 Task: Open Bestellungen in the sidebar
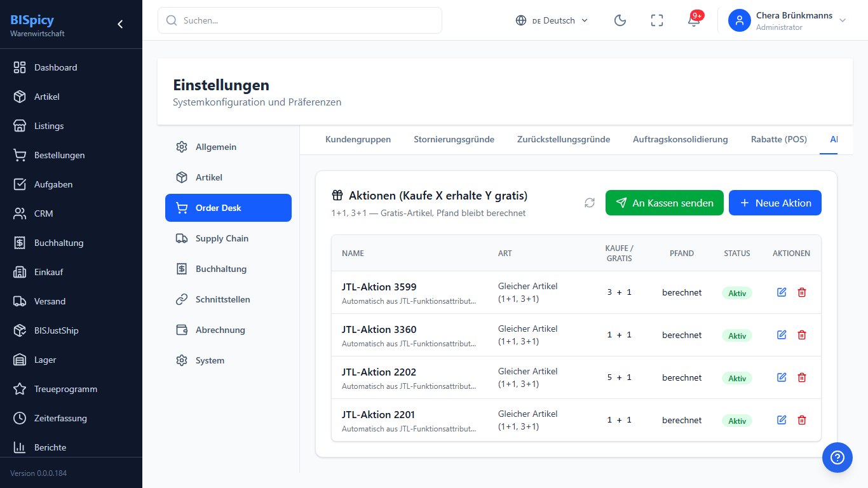point(71,155)
